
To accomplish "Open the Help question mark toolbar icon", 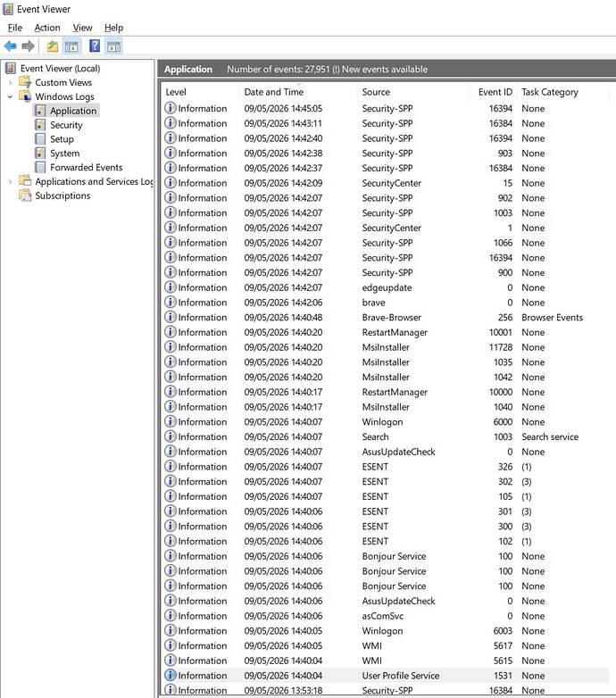I will 95,46.
